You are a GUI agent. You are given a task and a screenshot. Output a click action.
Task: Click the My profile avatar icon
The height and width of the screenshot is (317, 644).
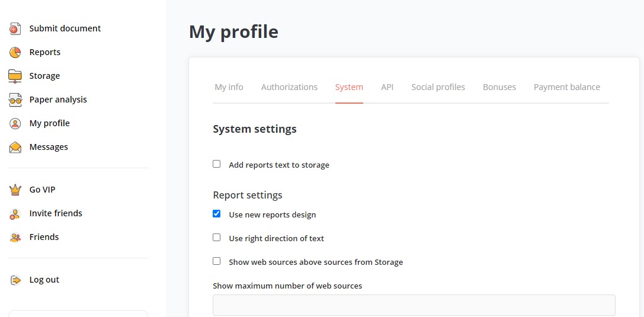pyautogui.click(x=15, y=124)
